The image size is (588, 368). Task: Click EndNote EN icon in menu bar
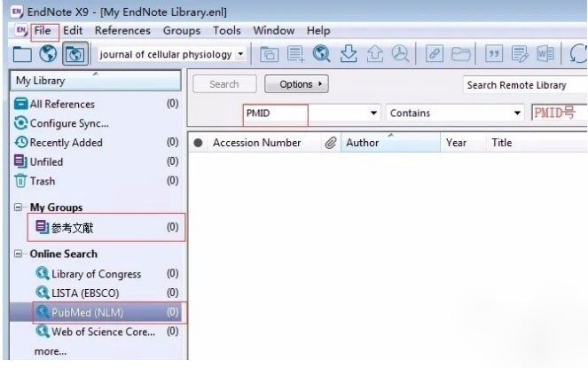pyautogui.click(x=21, y=30)
